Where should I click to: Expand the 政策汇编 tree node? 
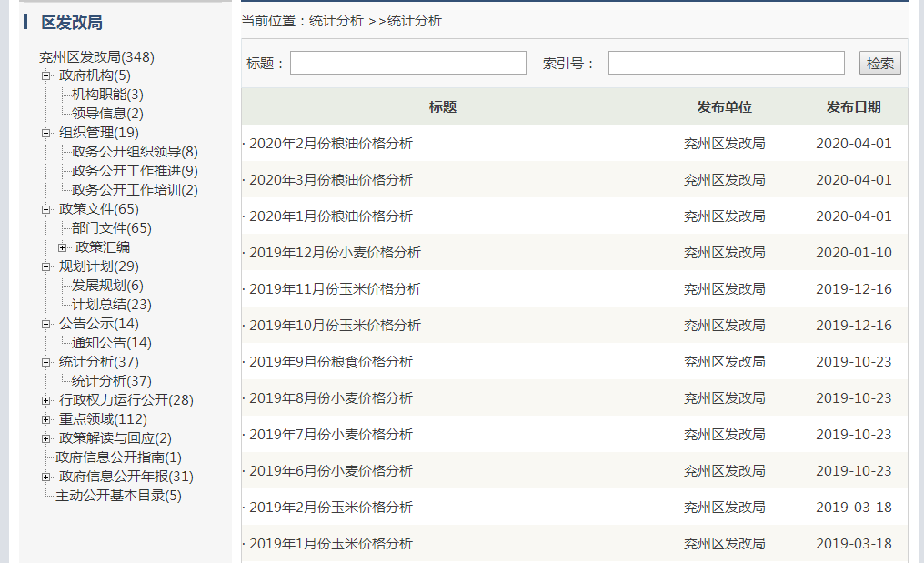click(x=62, y=247)
